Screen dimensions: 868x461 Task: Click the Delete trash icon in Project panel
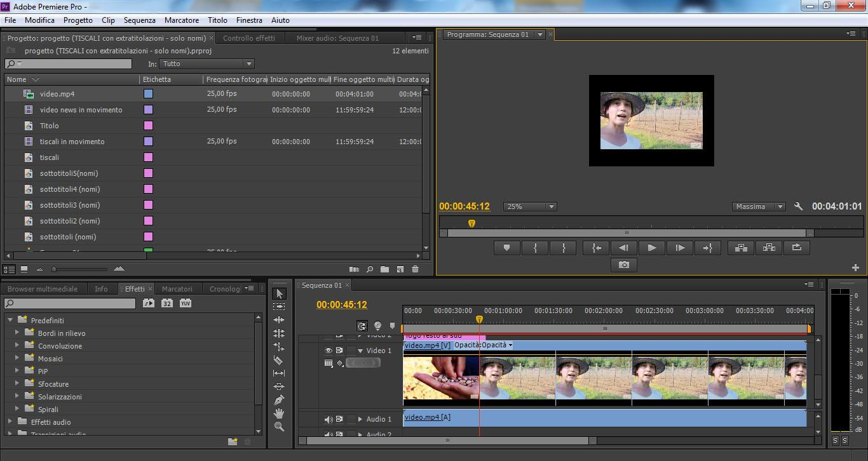point(416,269)
